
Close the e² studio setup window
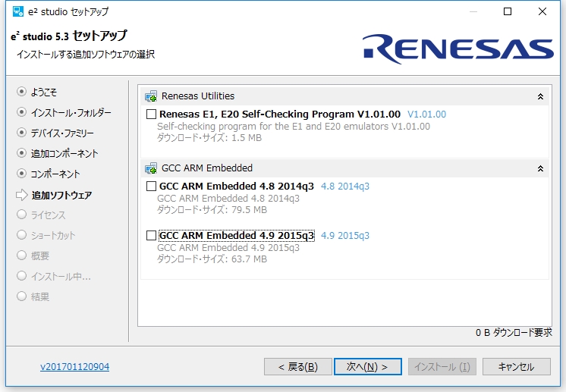click(542, 11)
